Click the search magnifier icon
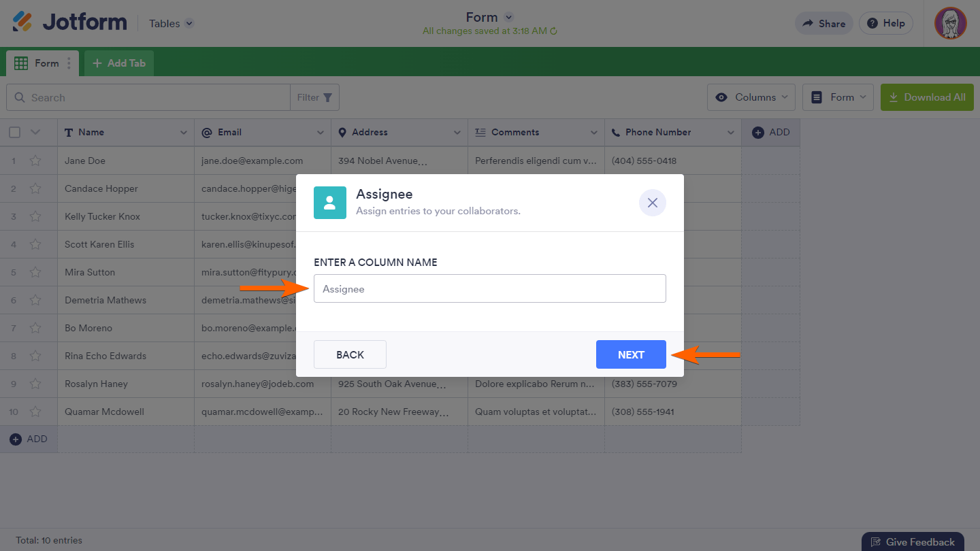Screen dimensions: 980x551 pos(20,98)
